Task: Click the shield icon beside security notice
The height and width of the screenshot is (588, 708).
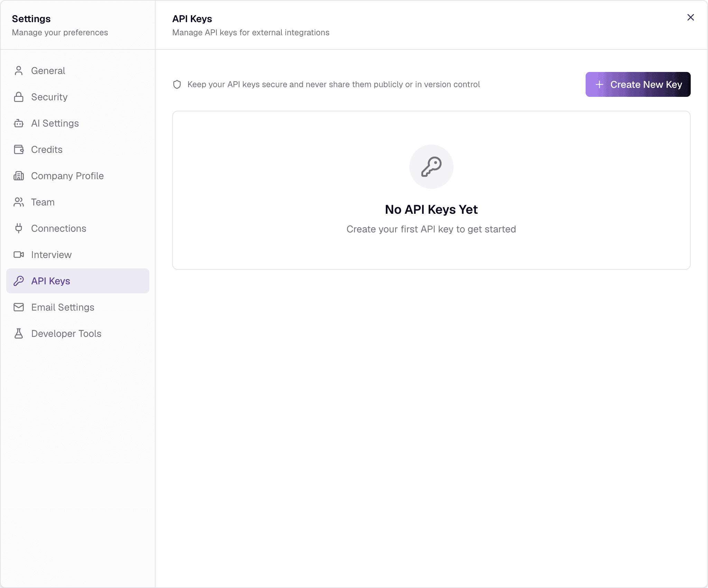Action: (177, 84)
